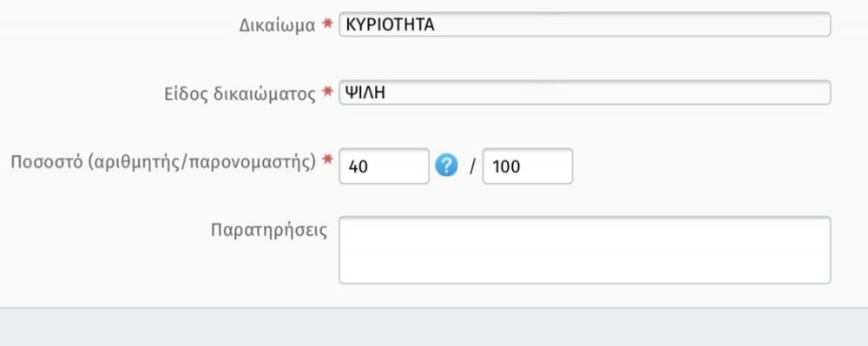
Task: Click the gray footer bar below the form
Action: 434,327
